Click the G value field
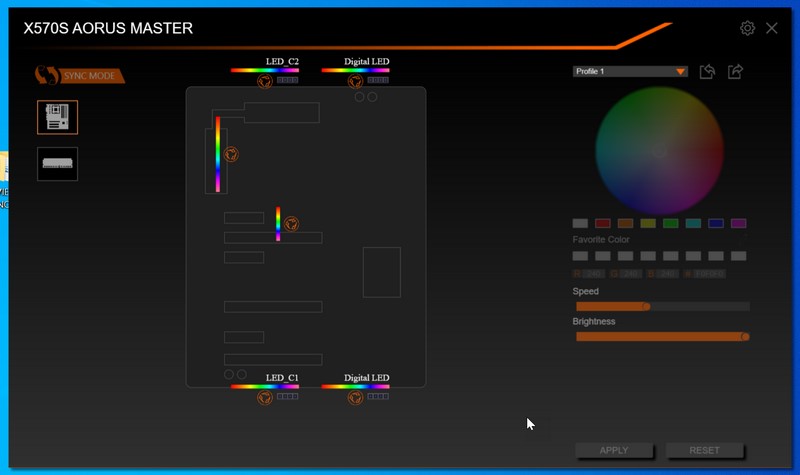800x475 pixels. tap(631, 274)
